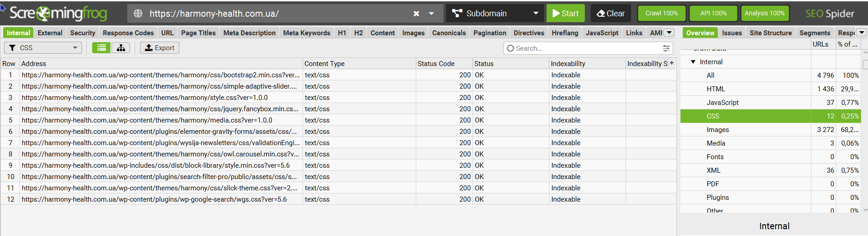The image size is (868, 236).
Task: Open the CSS filter dropdown
Action: tap(43, 48)
